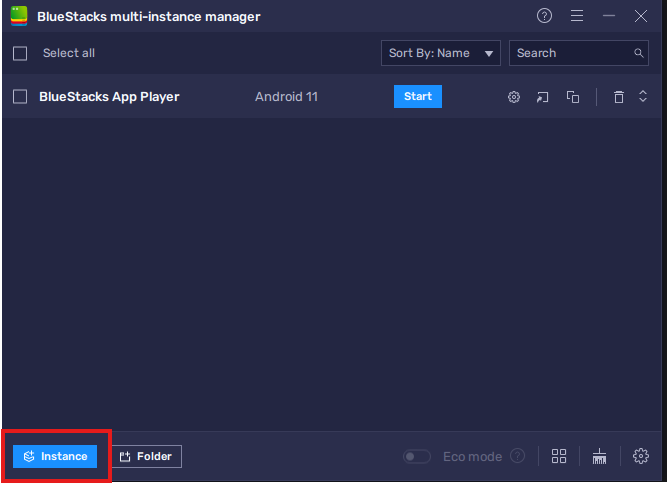This screenshot has height=484, width=667.
Task: Click the Eco mode help question mark
Action: click(x=517, y=456)
